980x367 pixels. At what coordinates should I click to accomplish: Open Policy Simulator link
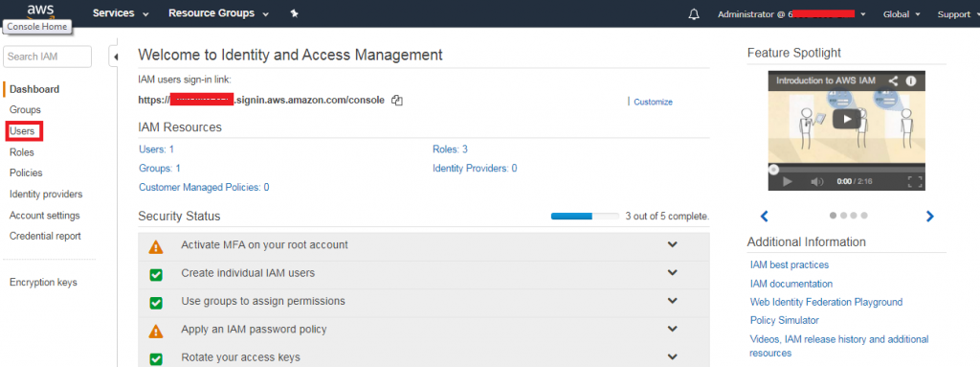point(785,320)
